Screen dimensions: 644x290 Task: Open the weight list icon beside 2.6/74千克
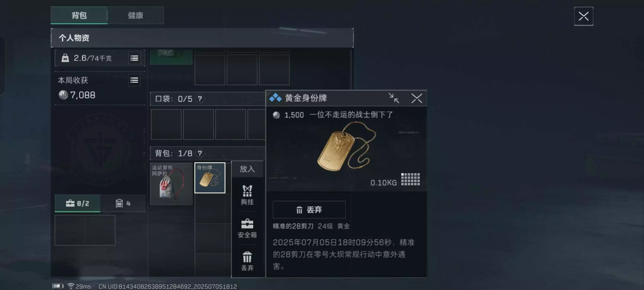point(134,58)
